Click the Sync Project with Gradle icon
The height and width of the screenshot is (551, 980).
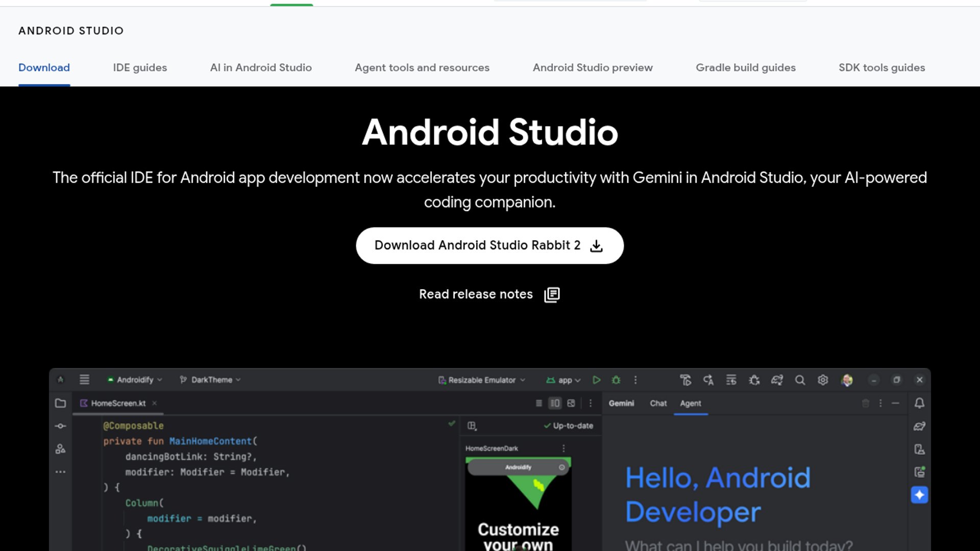[x=777, y=380]
